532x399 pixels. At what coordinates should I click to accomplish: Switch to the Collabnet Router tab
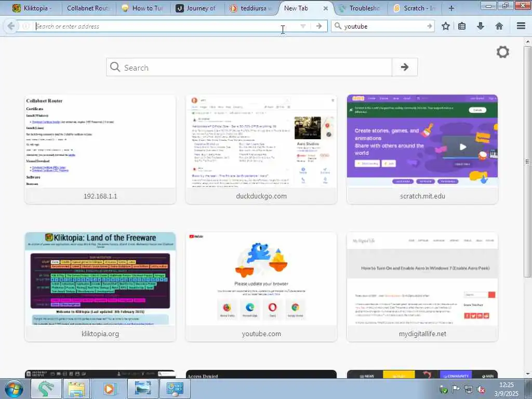point(88,8)
